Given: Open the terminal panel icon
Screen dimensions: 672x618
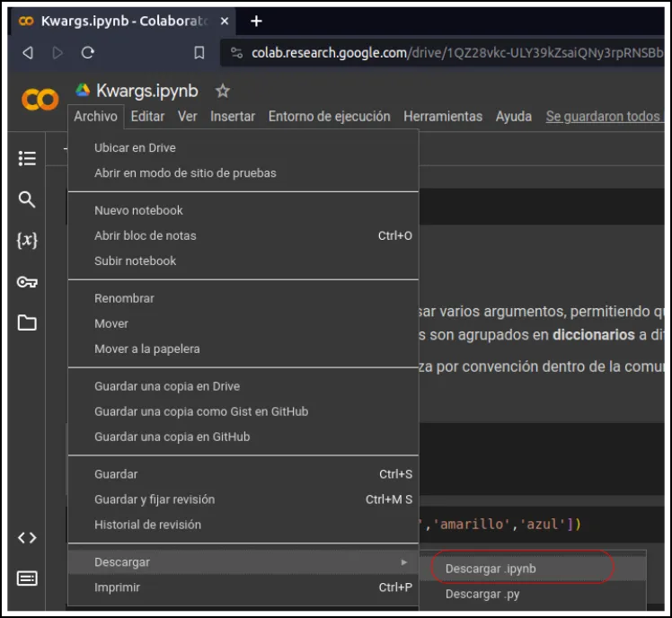Looking at the screenshot, I should 27,578.
